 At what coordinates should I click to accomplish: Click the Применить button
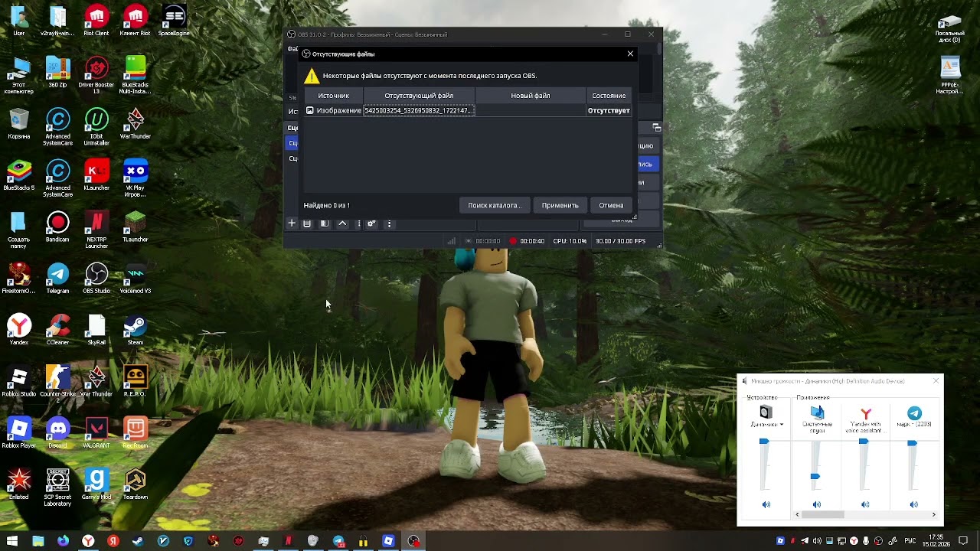click(x=560, y=205)
